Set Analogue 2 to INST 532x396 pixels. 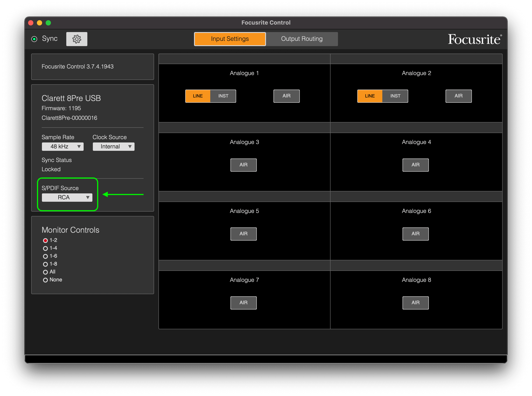click(395, 96)
